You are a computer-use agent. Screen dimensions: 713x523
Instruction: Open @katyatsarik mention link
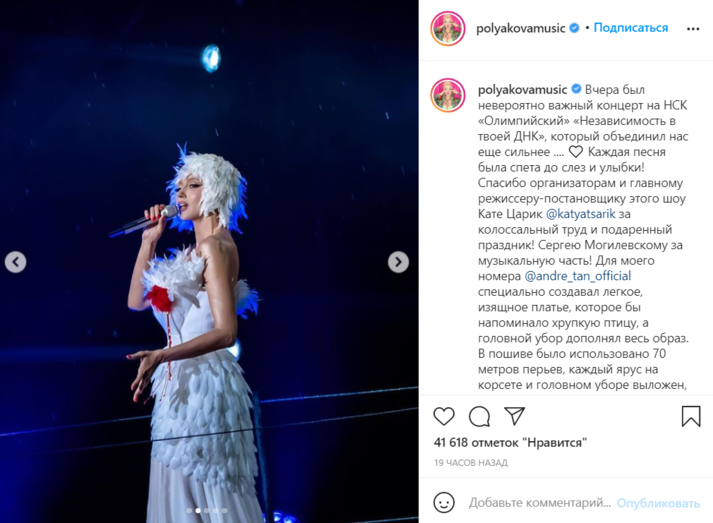580,214
